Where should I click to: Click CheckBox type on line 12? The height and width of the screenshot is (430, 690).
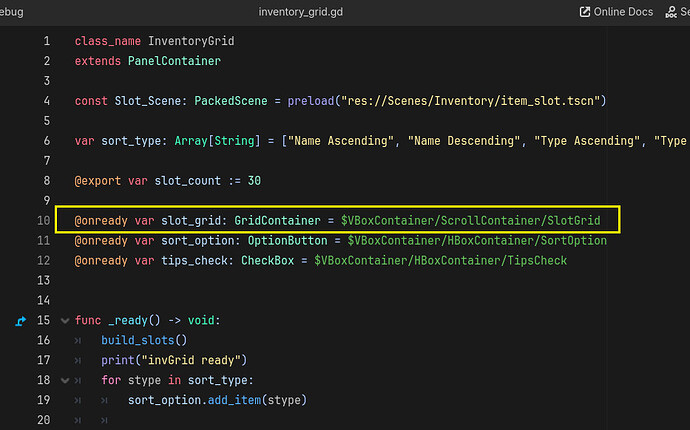point(268,261)
